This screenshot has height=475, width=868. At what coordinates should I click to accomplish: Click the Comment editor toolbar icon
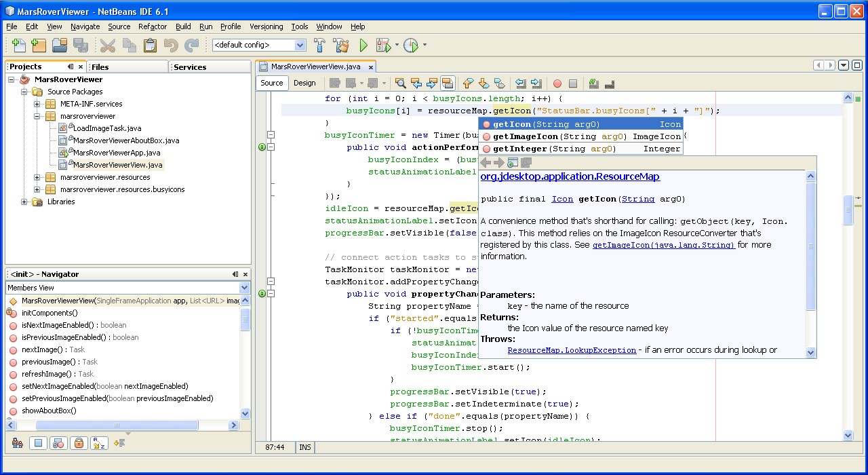[594, 83]
